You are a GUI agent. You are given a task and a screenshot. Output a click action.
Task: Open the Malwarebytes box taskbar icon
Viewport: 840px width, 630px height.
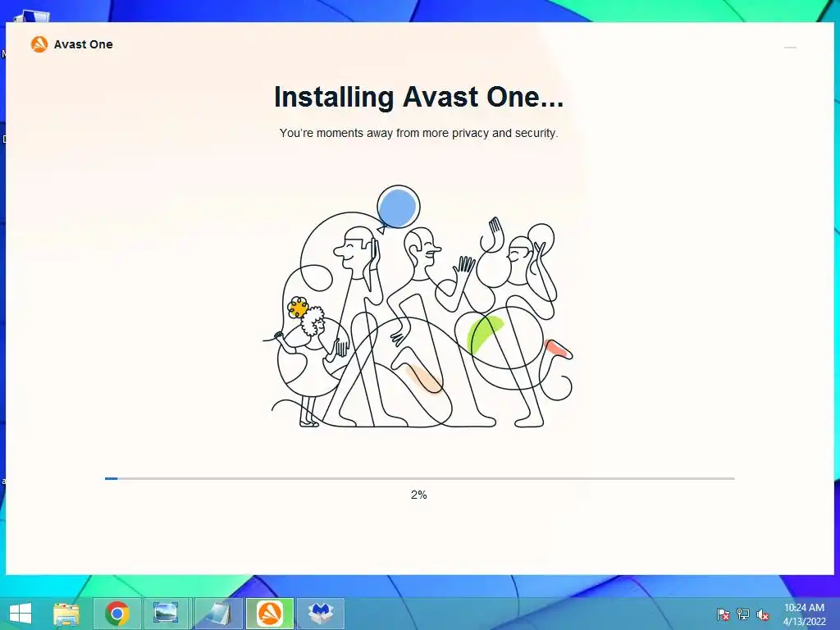pyautogui.click(x=321, y=614)
